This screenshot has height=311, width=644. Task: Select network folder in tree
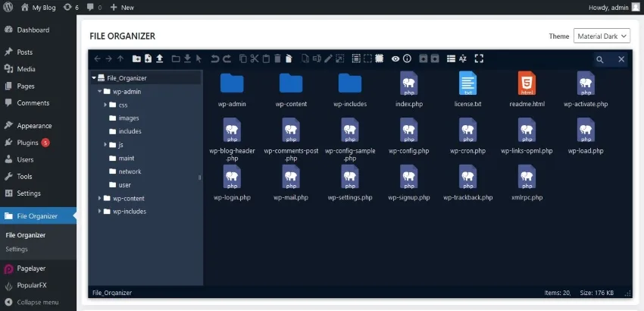pyautogui.click(x=126, y=171)
